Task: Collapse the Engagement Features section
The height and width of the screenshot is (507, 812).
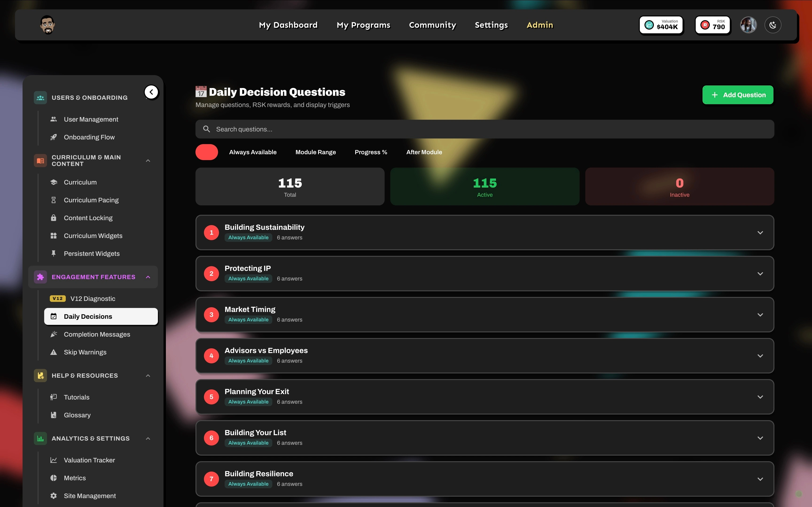Action: 148,277
